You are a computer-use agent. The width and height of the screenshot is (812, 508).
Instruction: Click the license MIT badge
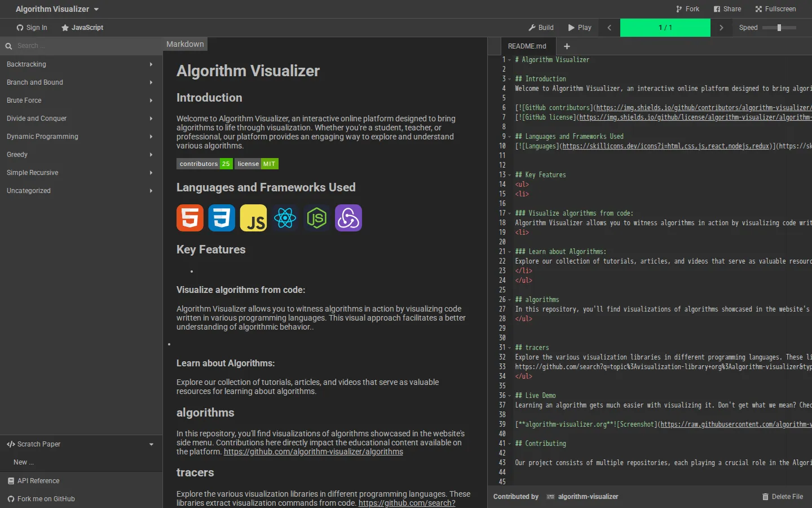point(257,164)
